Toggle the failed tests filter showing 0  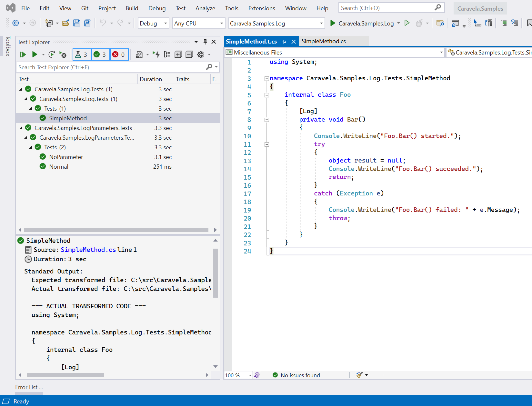point(119,55)
